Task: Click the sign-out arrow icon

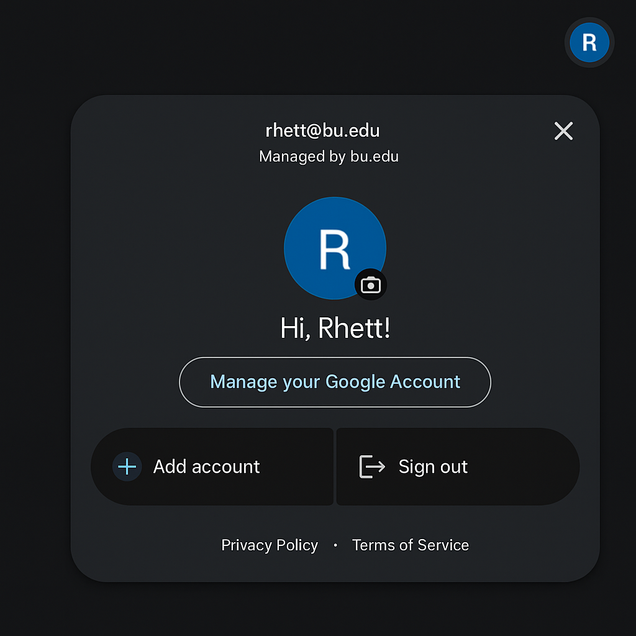Action: (372, 466)
